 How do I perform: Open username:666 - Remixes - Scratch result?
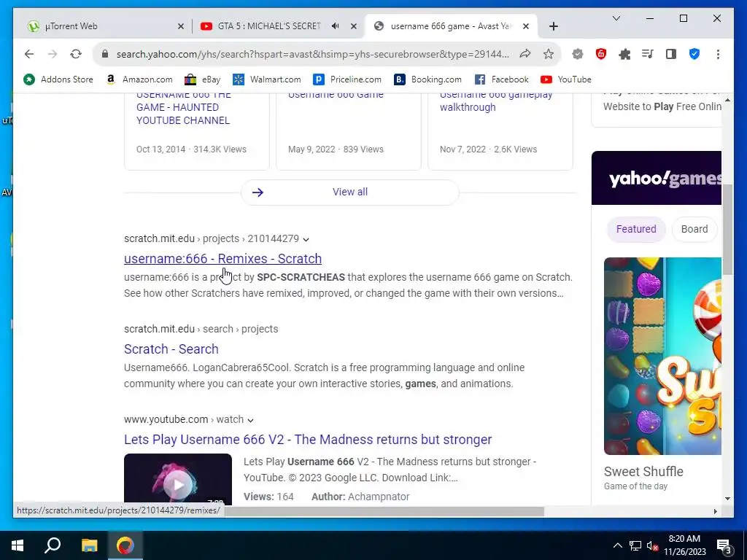(x=222, y=259)
